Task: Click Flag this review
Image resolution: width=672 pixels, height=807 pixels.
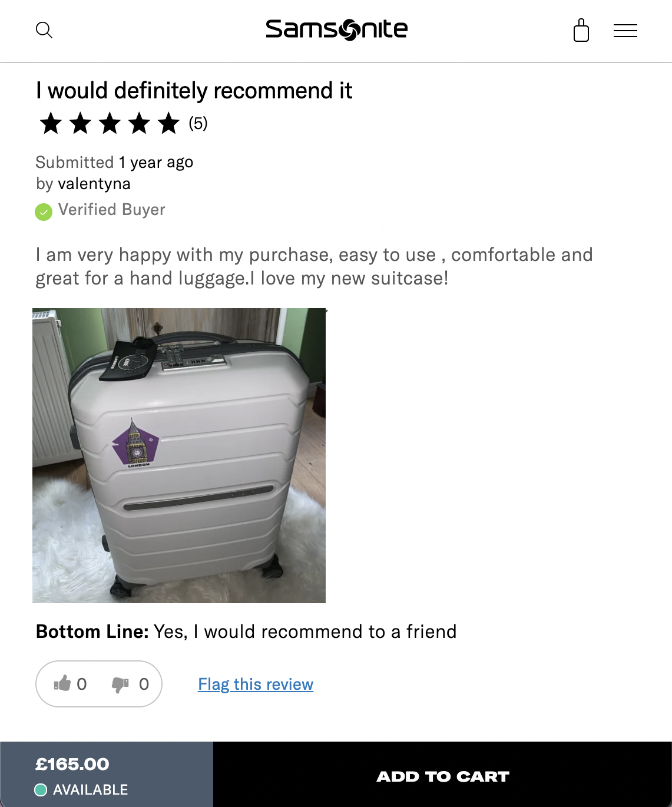Action: pos(255,684)
